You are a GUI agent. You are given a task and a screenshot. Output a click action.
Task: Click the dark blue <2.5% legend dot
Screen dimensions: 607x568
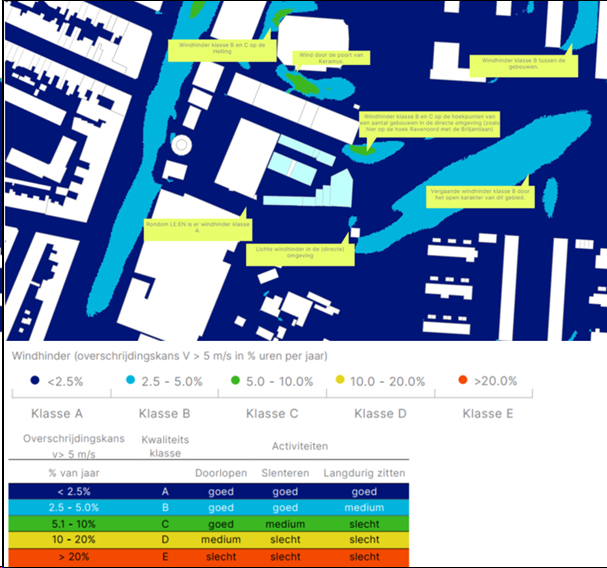click(35, 380)
